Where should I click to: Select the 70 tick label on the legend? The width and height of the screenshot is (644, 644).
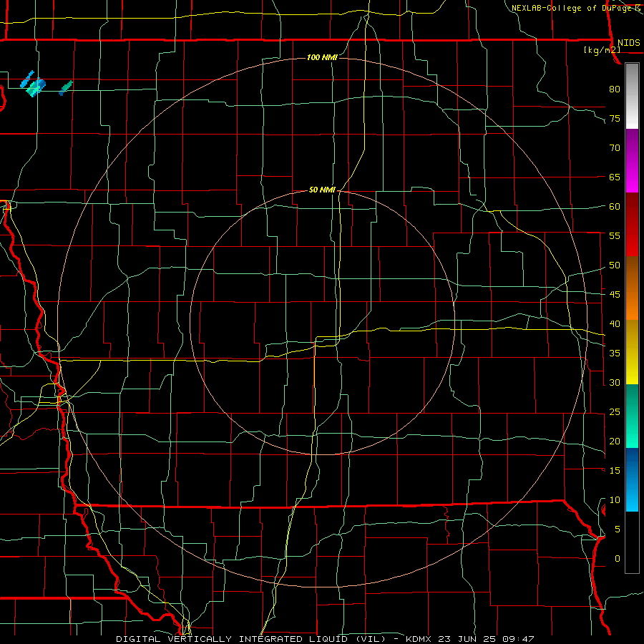pyautogui.click(x=615, y=148)
